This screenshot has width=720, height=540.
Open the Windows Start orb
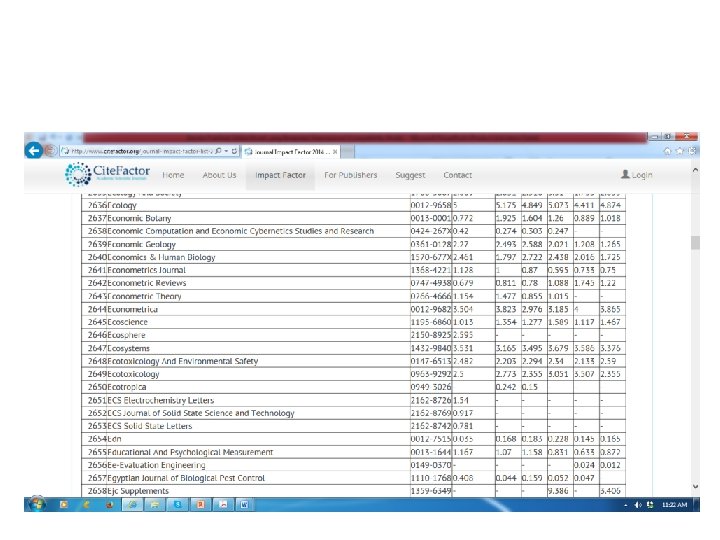(37, 504)
